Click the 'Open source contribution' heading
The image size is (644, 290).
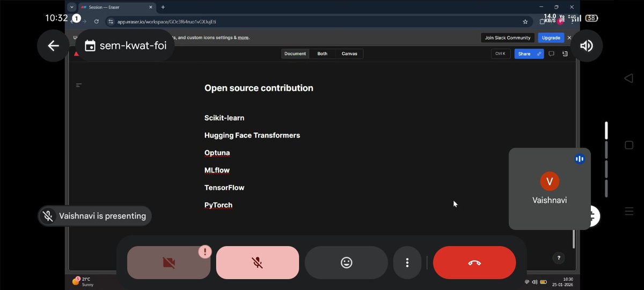pos(259,88)
